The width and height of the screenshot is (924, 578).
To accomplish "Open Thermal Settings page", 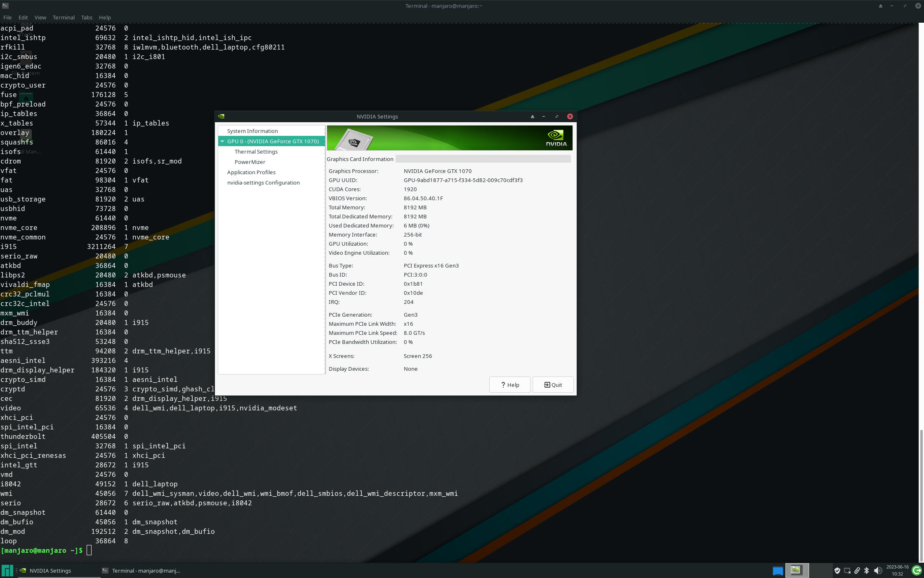I will [x=256, y=152].
